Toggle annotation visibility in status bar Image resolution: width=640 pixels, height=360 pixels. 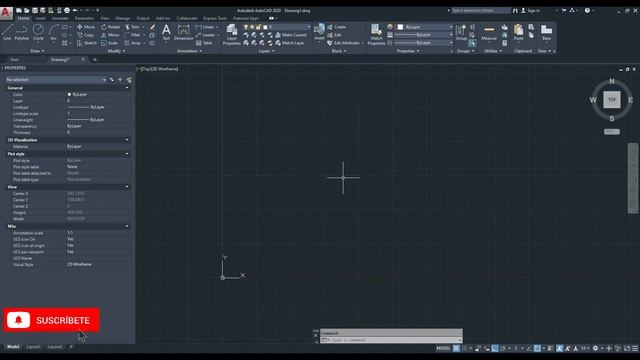tap(559, 348)
